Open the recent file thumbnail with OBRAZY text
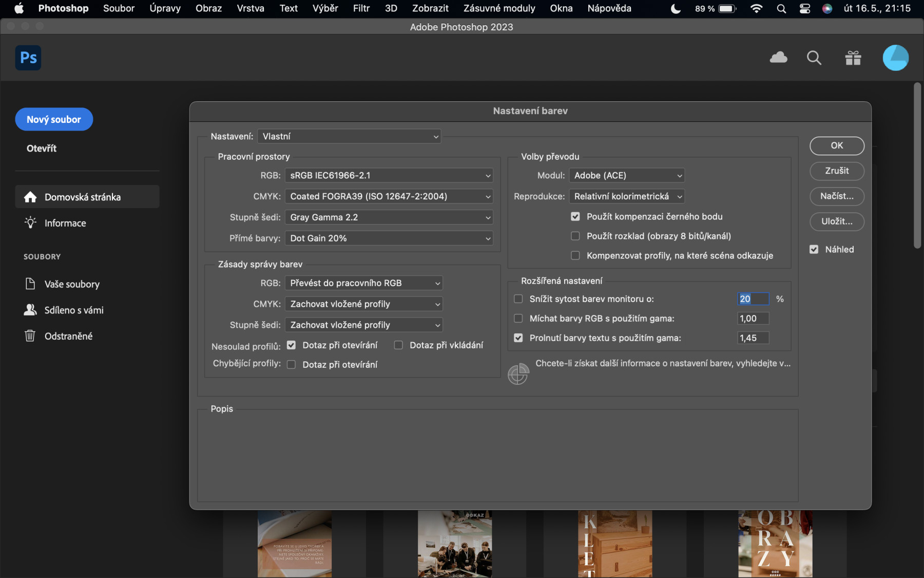The image size is (924, 578). click(775, 544)
